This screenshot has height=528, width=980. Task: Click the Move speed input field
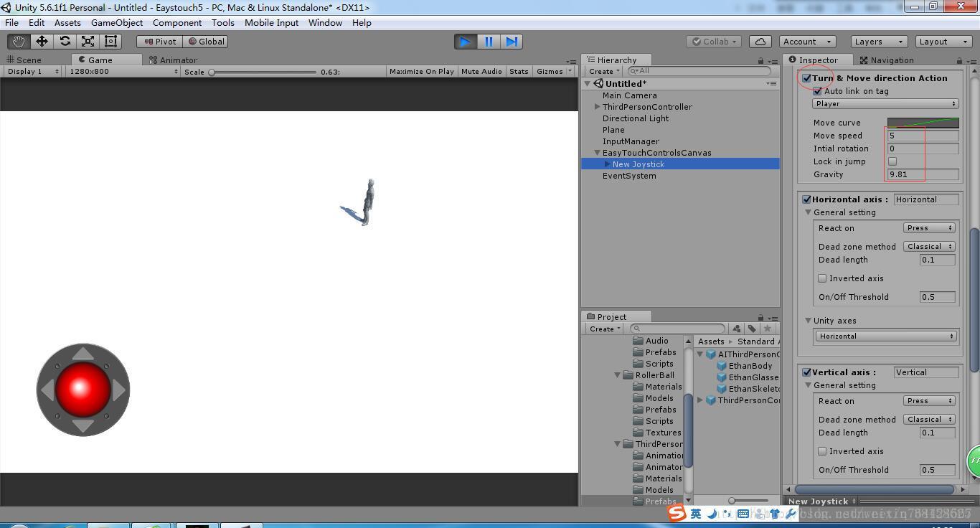click(923, 136)
